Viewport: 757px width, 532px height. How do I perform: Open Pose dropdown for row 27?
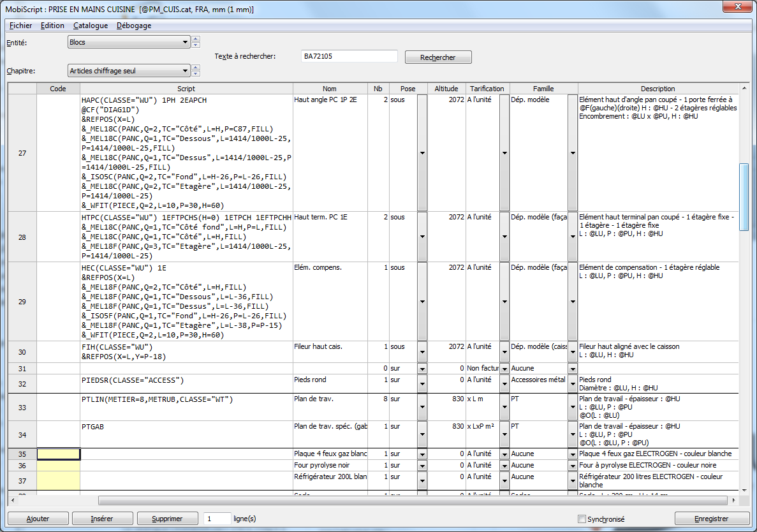point(422,153)
